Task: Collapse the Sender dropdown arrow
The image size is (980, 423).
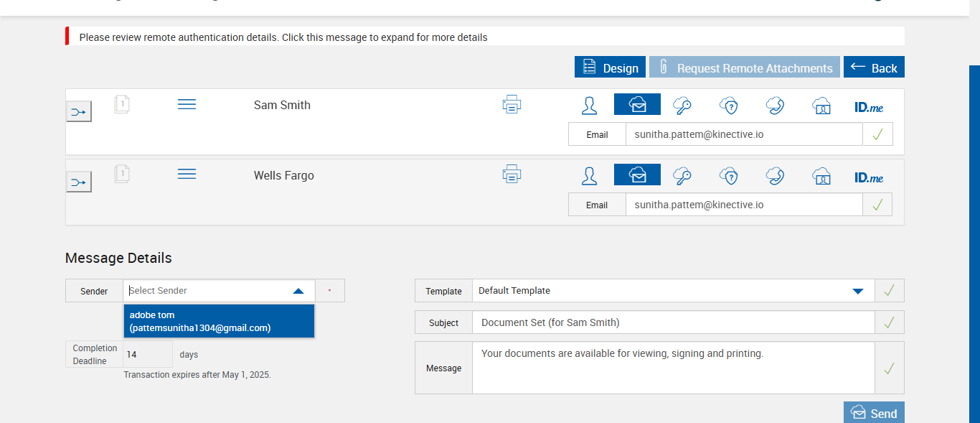Action: 298,291
